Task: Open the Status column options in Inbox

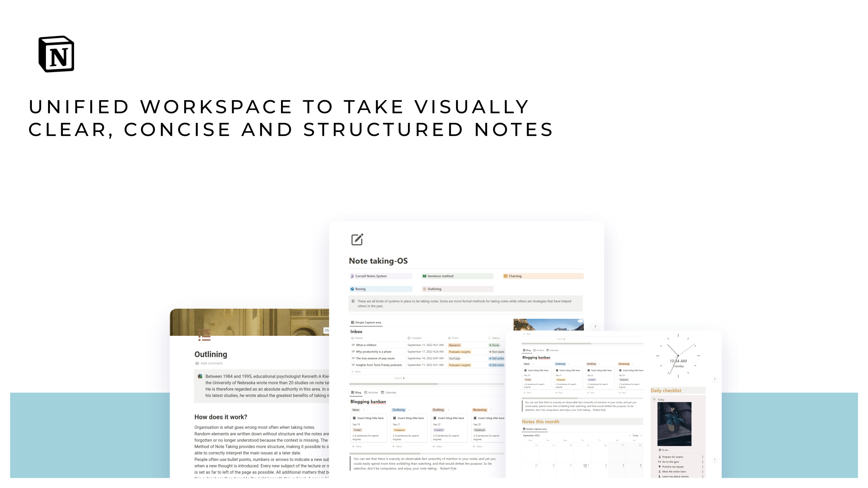Action: click(495, 338)
